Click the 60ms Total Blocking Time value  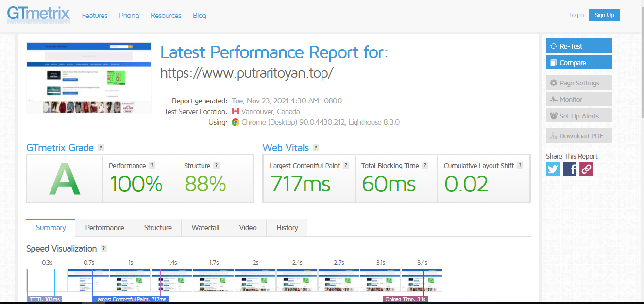pyautogui.click(x=389, y=184)
